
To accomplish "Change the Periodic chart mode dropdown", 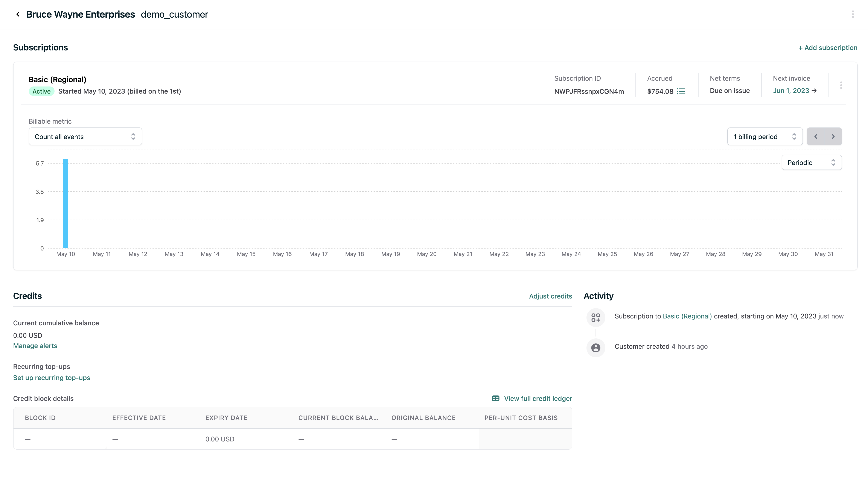I will (x=811, y=163).
